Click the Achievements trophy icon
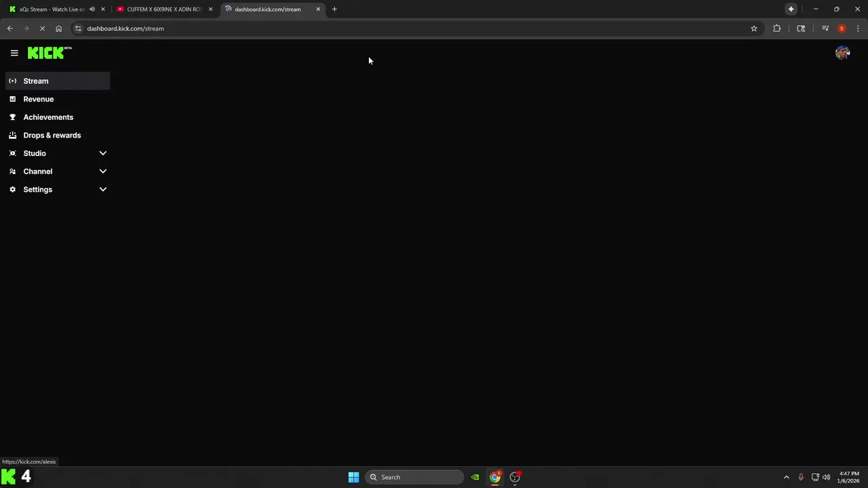868x488 pixels. 12,117
